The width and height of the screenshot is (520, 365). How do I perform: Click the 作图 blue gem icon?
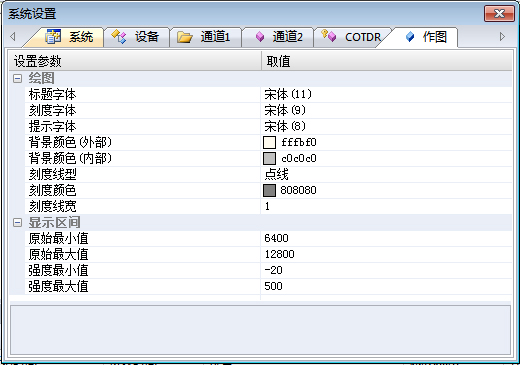point(410,37)
